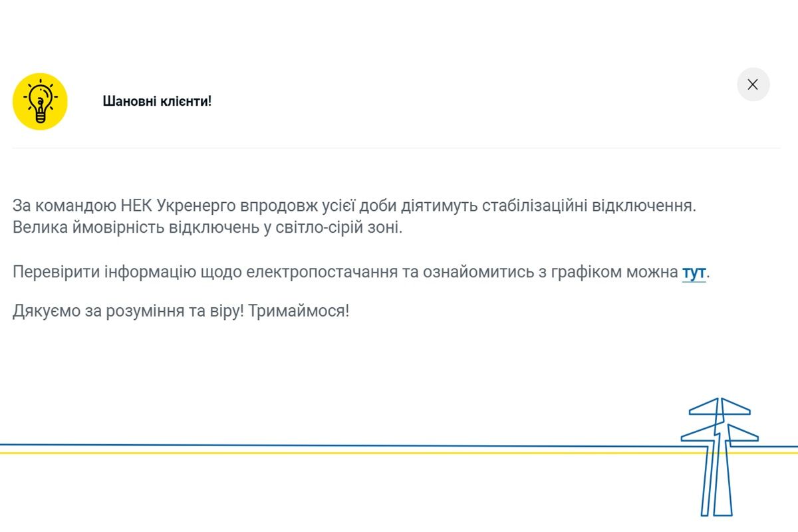This screenshot has height=532, width=798.
Task: Select the Дякуємо за розуміння closing line
Action: pos(180,309)
